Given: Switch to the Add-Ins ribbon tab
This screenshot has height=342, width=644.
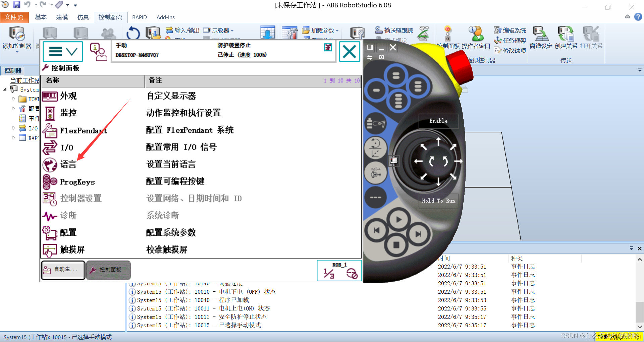Looking at the screenshot, I should 166,17.
